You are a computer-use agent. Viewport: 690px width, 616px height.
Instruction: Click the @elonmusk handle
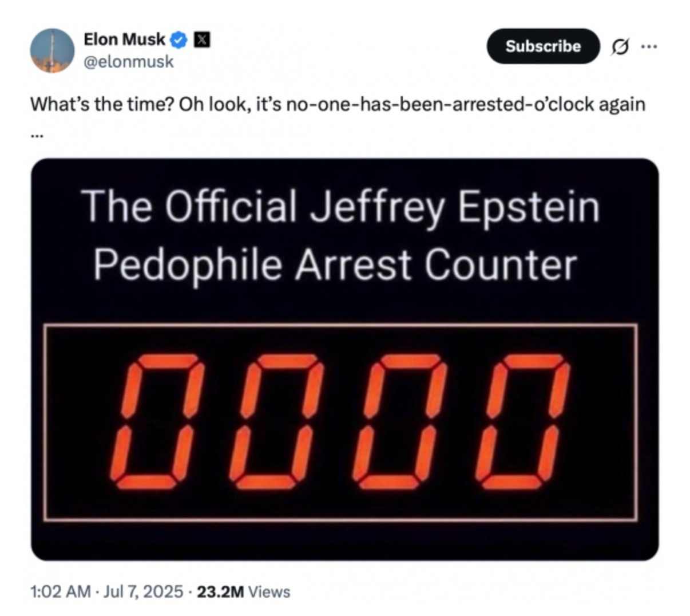[x=129, y=61]
